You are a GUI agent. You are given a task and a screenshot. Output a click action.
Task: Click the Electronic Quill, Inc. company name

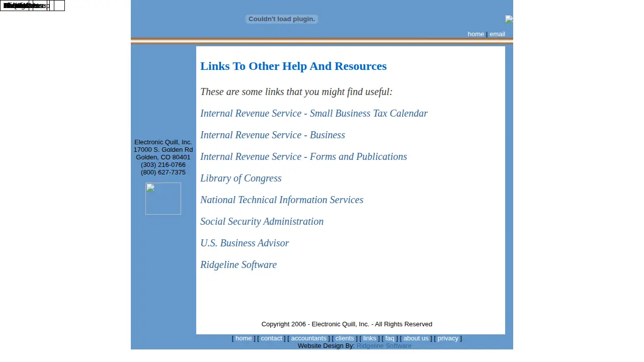click(x=163, y=142)
